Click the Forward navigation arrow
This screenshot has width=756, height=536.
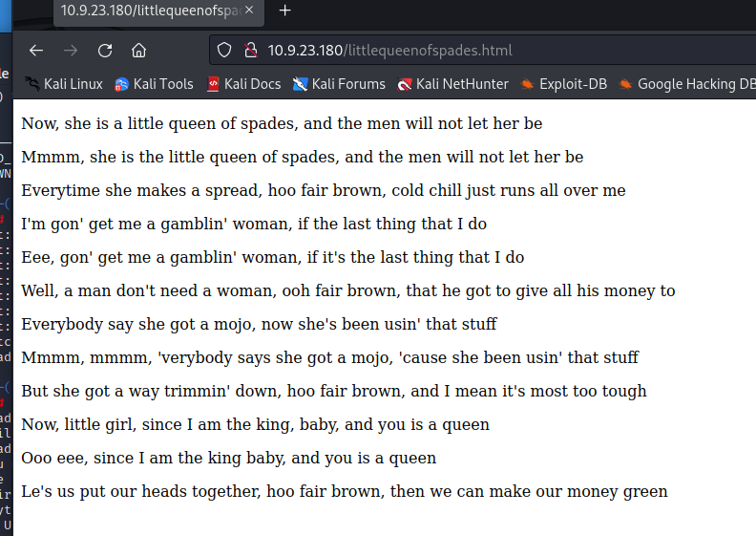coord(71,51)
